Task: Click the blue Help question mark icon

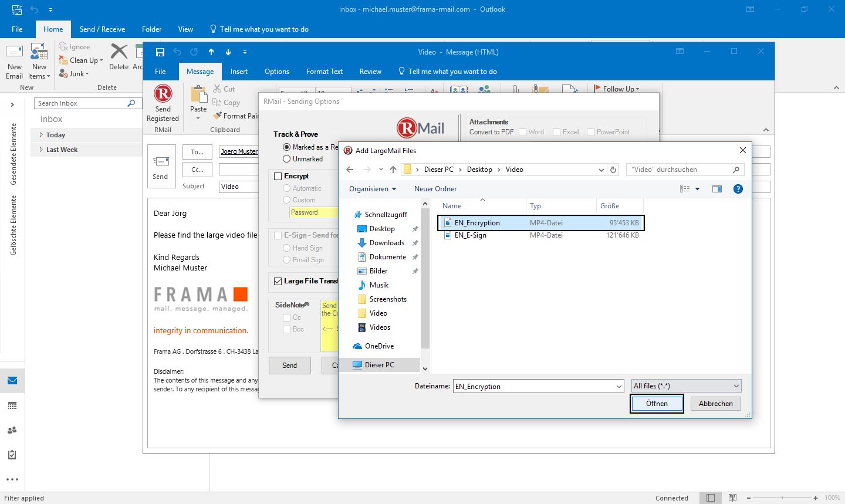Action: 738,189
